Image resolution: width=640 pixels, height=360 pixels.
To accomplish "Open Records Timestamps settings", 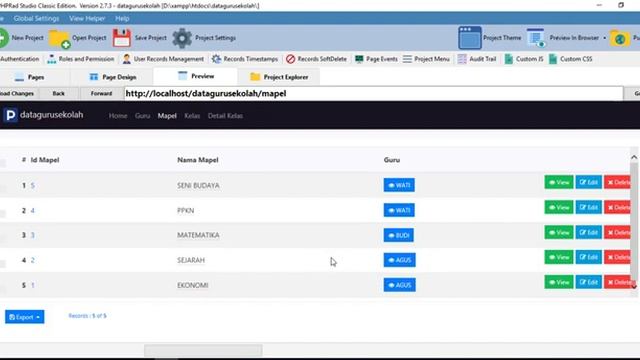I will (245, 59).
